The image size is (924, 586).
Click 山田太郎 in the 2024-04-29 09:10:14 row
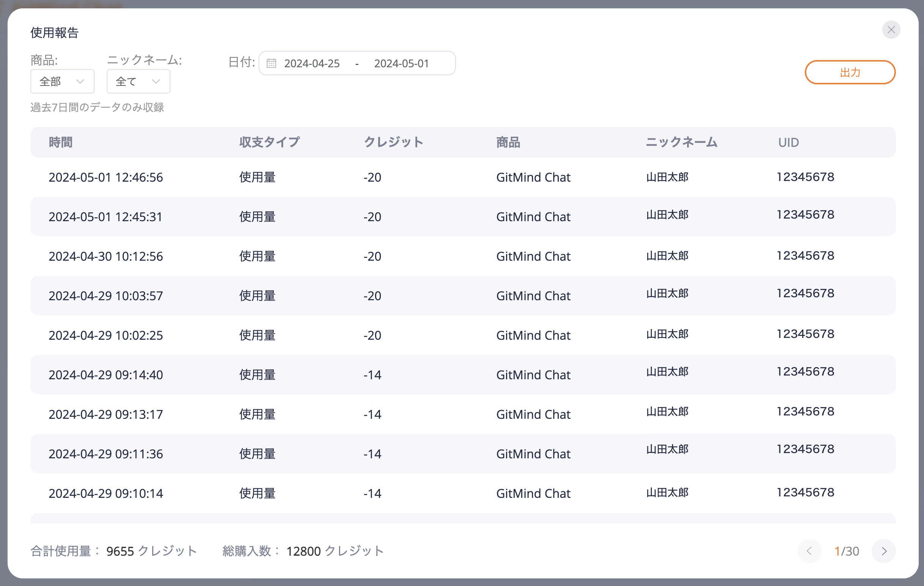pos(667,493)
